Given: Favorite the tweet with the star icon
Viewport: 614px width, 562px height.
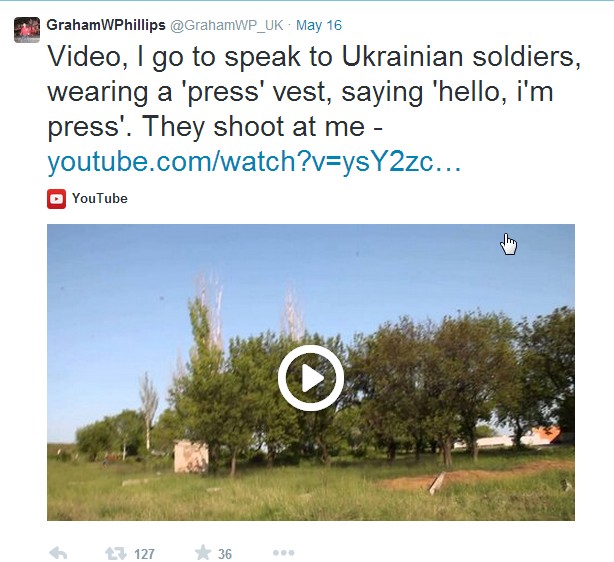Looking at the screenshot, I should (x=202, y=553).
